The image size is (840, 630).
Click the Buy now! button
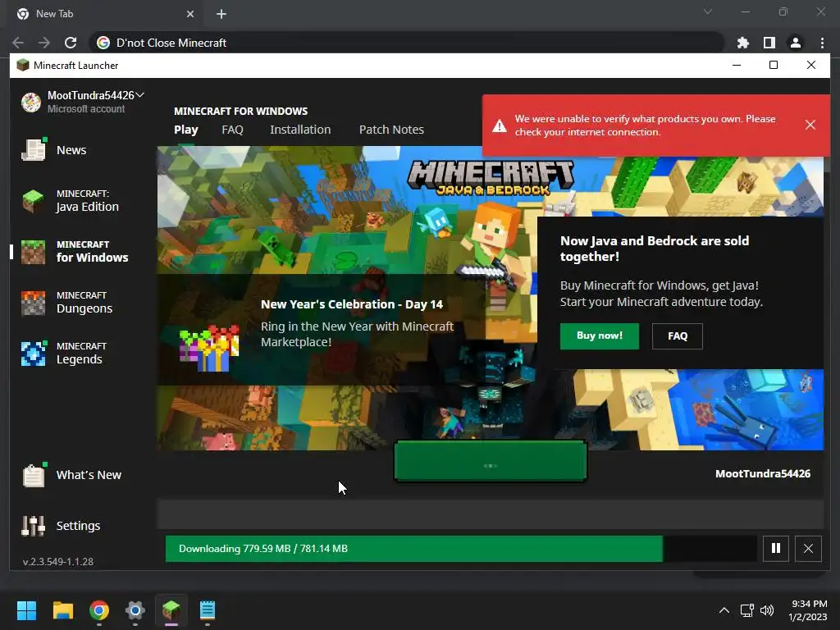click(x=600, y=336)
